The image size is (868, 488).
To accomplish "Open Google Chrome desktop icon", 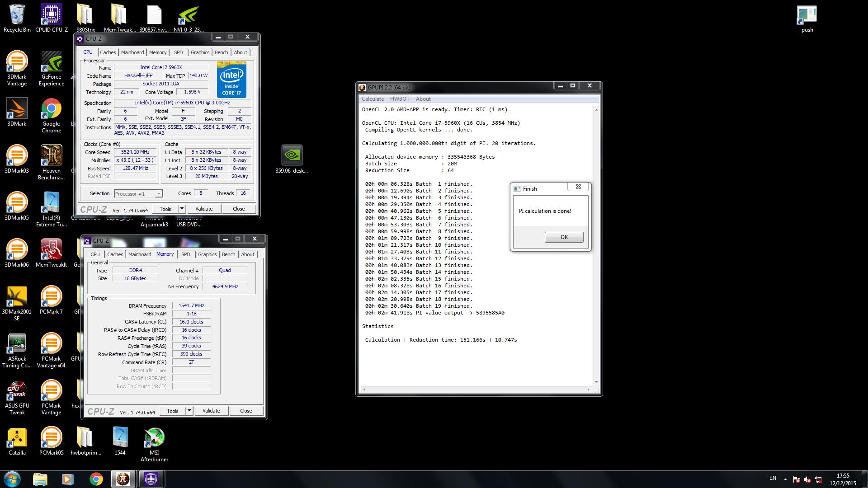I will point(52,115).
